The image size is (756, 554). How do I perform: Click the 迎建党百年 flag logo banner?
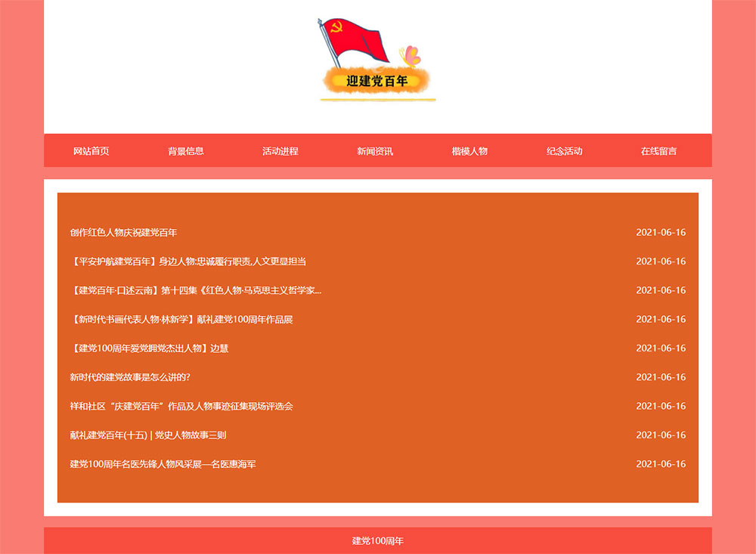pyautogui.click(x=377, y=60)
